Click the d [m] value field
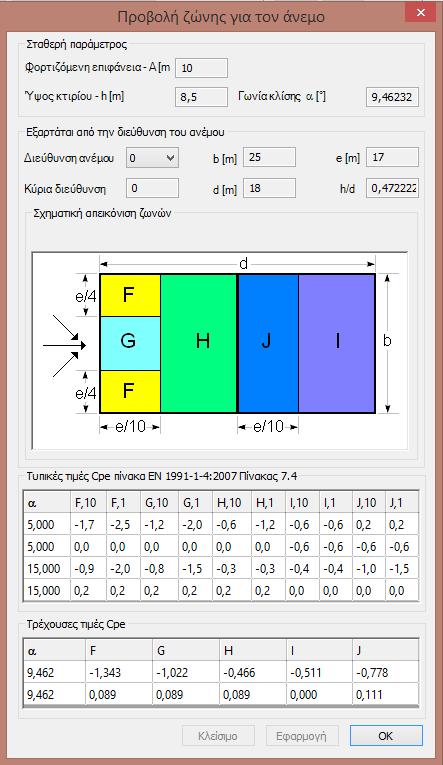This screenshot has height=765, width=443. click(x=269, y=188)
